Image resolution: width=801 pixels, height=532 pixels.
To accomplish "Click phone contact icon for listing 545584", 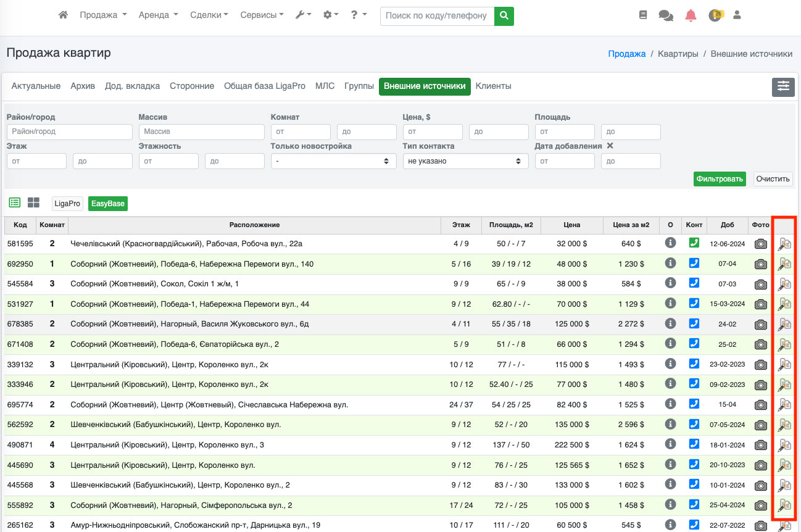I will (x=694, y=283).
